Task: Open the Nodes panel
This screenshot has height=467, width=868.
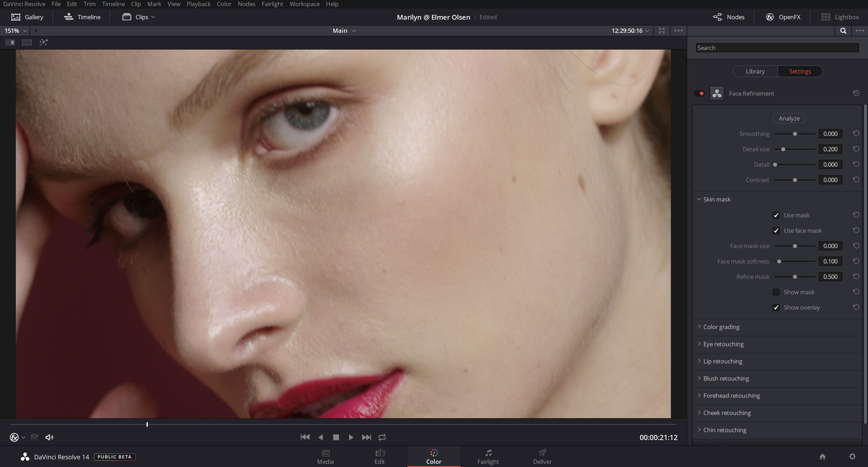Action: (x=729, y=17)
